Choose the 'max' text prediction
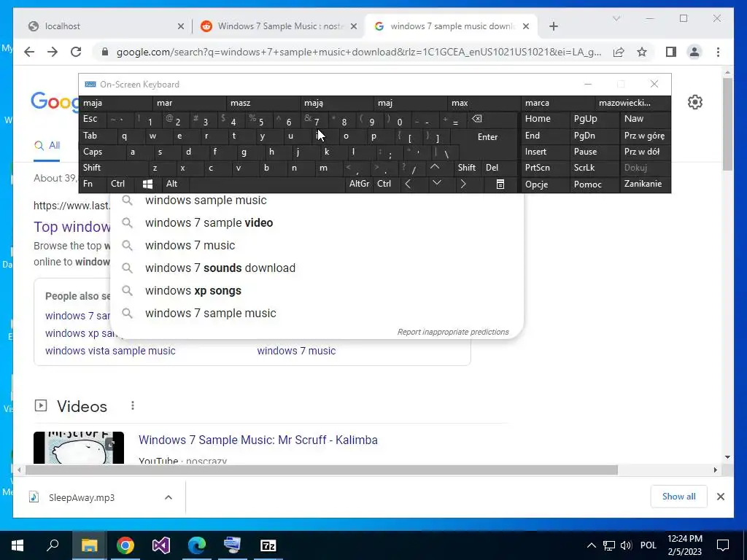Image resolution: width=747 pixels, height=560 pixels. pyautogui.click(x=484, y=103)
